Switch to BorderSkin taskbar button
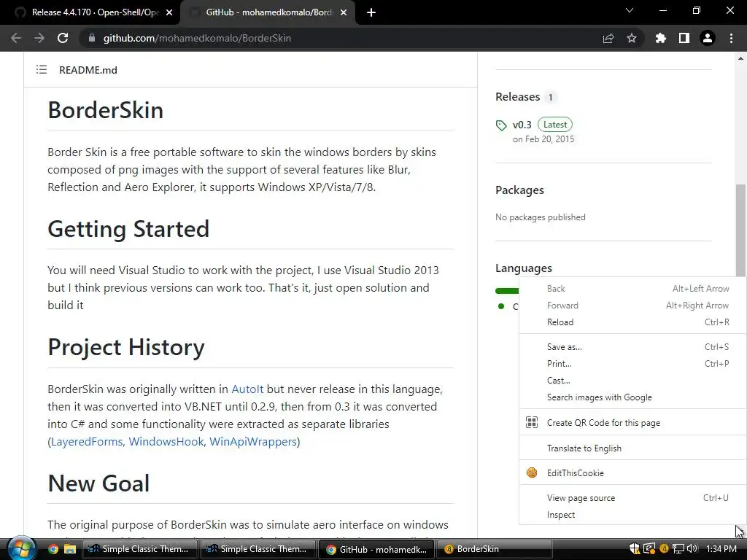This screenshot has height=560, width=747. pos(494,549)
